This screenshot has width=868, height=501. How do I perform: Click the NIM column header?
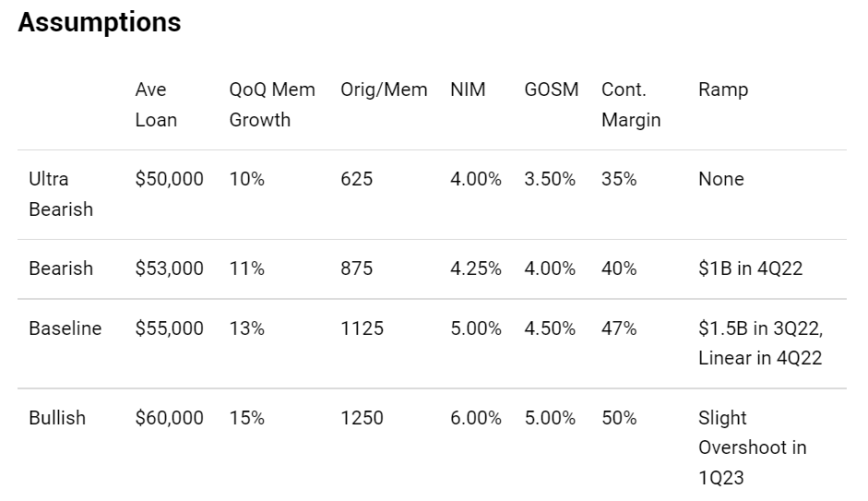[468, 89]
